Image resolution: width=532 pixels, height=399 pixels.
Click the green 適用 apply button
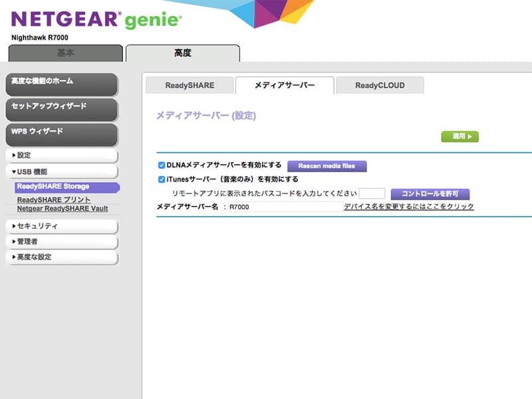click(x=460, y=136)
